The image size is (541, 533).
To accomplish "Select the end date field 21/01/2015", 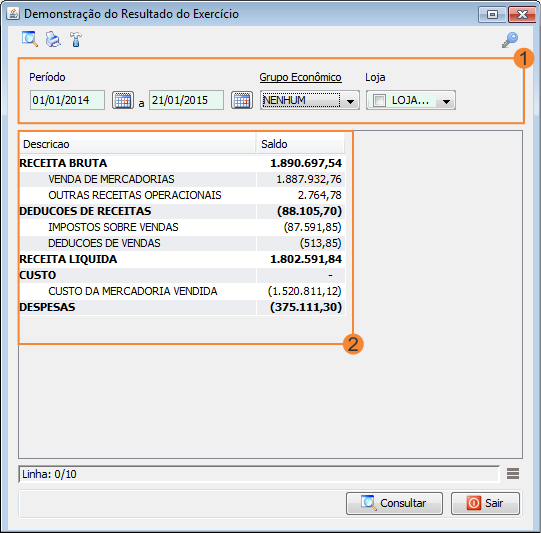I will (186, 100).
